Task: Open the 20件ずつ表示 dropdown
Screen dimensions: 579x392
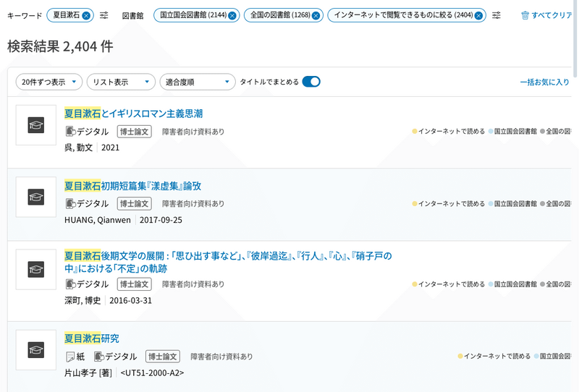Action: [48, 82]
